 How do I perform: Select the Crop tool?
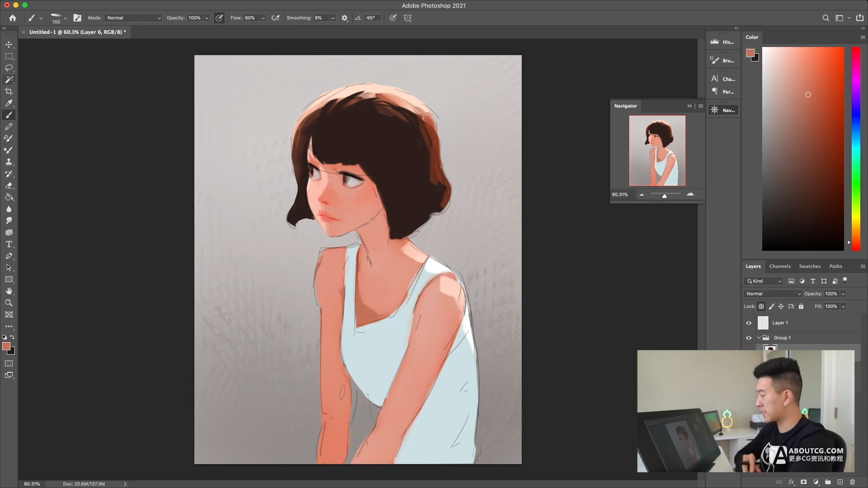tap(9, 91)
